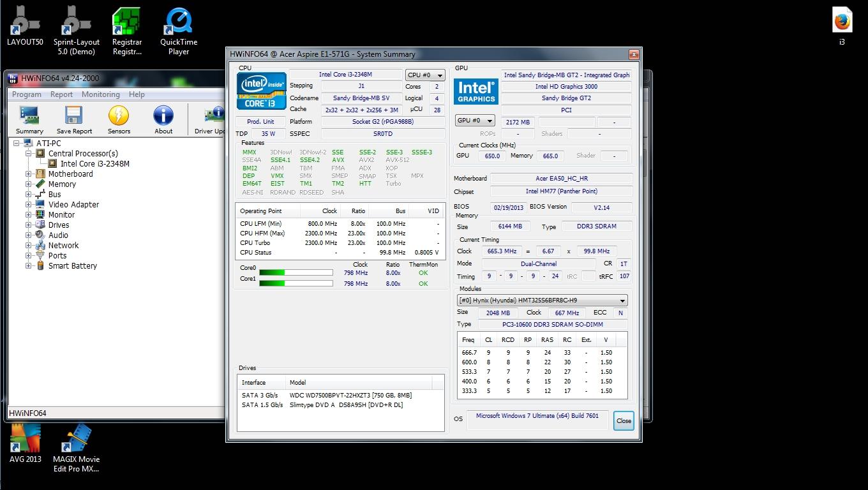Open the Sensors toolbar icon
This screenshot has height=490, width=868.
[x=119, y=120]
